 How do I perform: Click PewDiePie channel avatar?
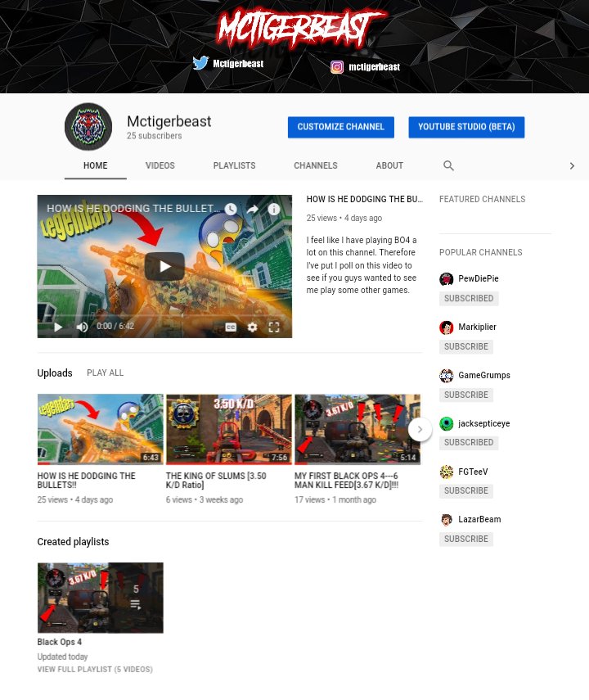point(446,279)
